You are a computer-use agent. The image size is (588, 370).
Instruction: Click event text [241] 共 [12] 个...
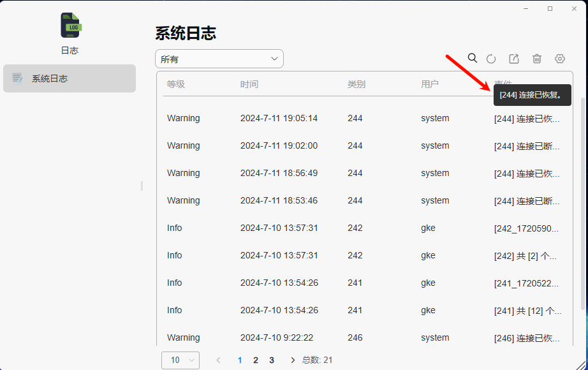[x=527, y=311]
